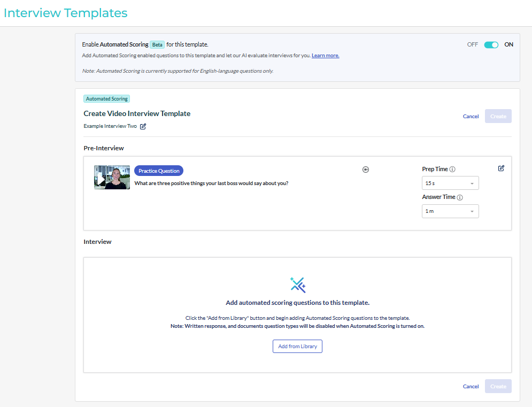Open the Prep Time info tooltip
This screenshot has width=532, height=407.
[x=452, y=169]
